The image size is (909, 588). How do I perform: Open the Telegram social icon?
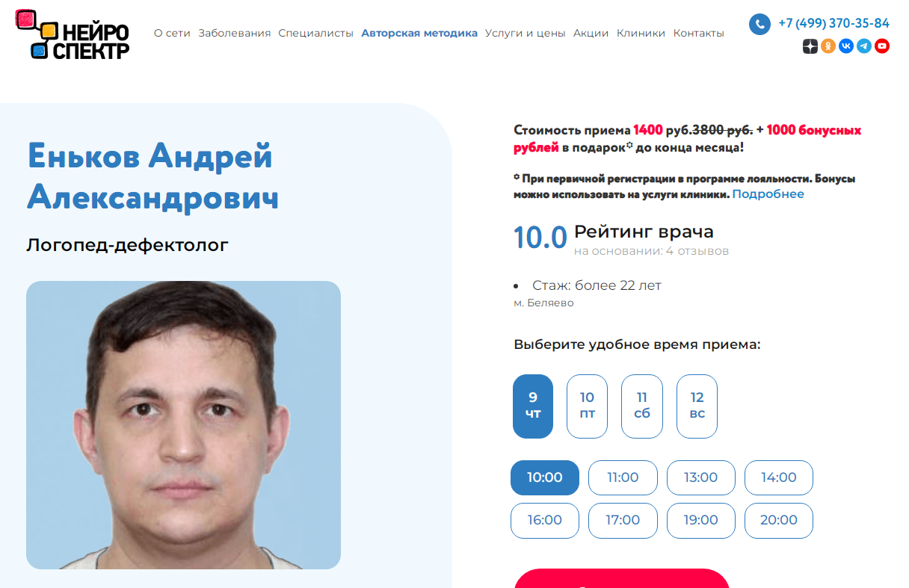point(864,46)
